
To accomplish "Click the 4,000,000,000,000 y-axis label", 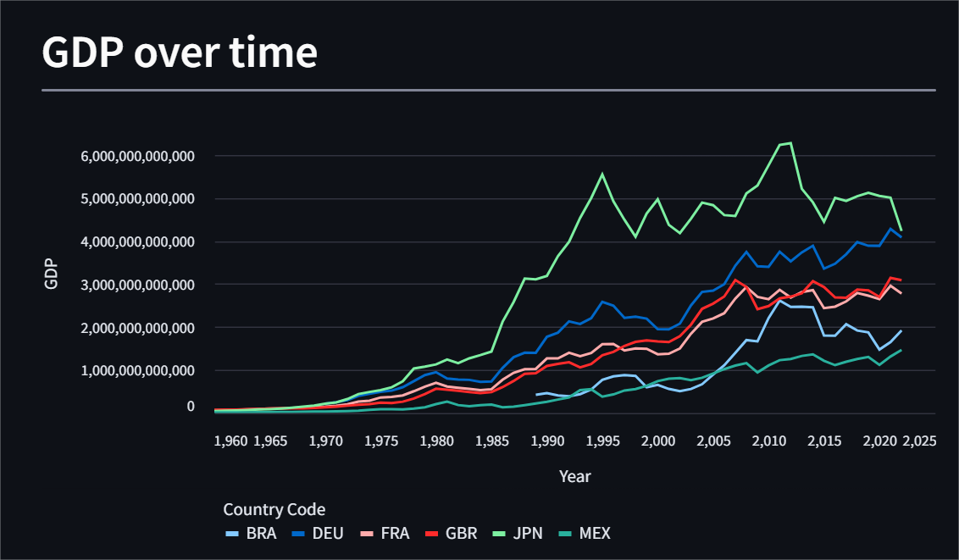I will (x=137, y=242).
